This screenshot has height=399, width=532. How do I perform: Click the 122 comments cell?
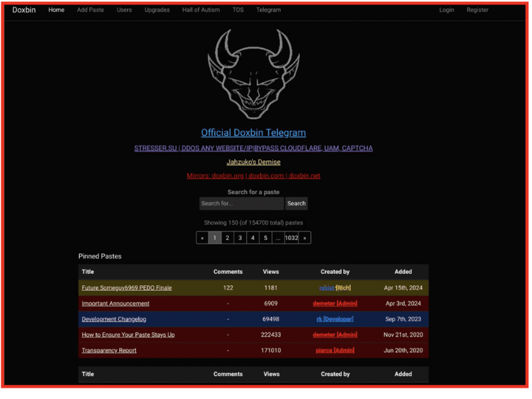(228, 288)
